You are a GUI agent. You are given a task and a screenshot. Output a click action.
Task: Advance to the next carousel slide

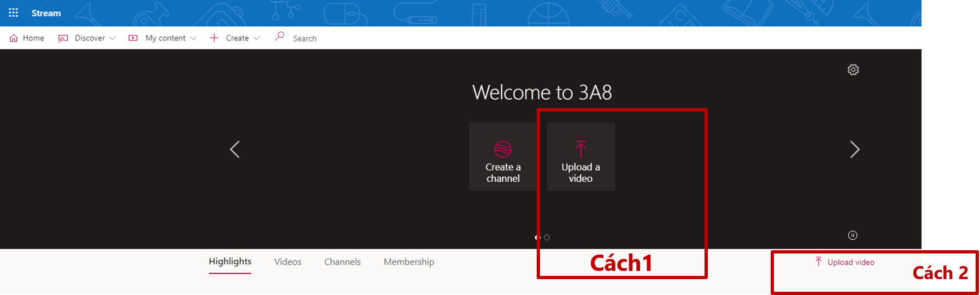[855, 149]
